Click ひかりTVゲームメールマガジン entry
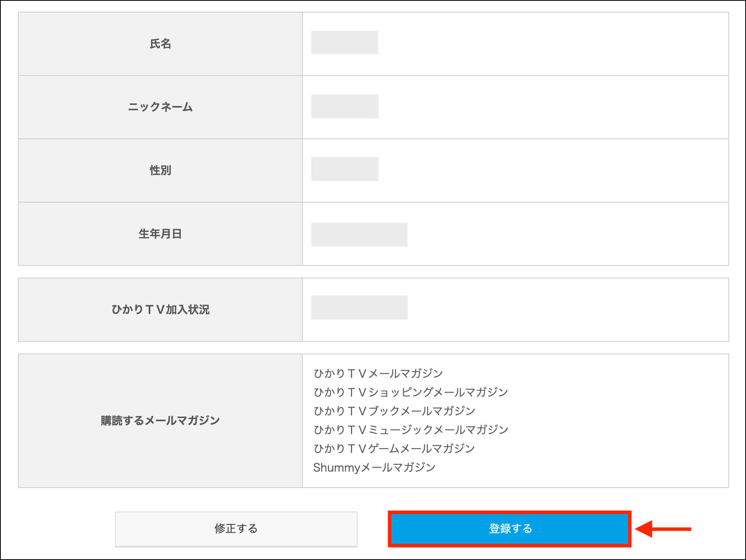This screenshot has width=746, height=560. click(394, 449)
